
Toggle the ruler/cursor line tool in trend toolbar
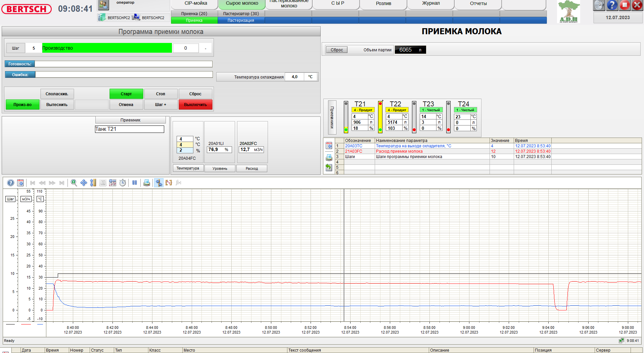tap(159, 183)
